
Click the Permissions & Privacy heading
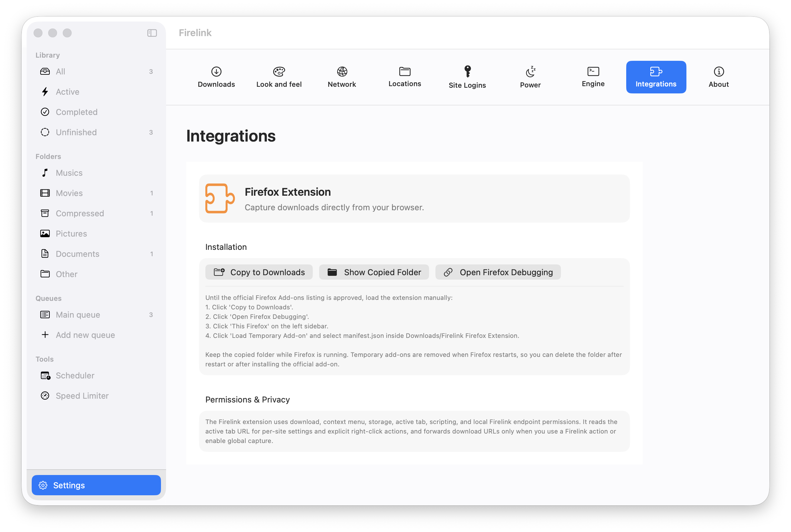pos(248,399)
